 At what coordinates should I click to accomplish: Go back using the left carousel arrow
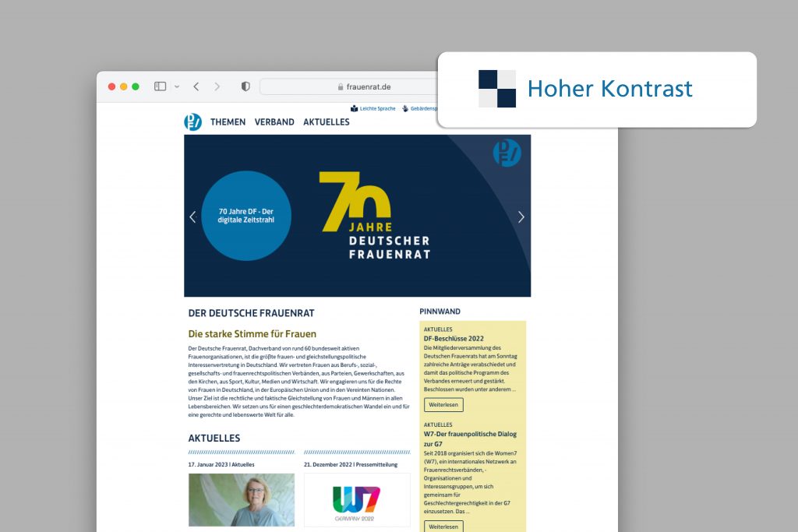tap(192, 217)
